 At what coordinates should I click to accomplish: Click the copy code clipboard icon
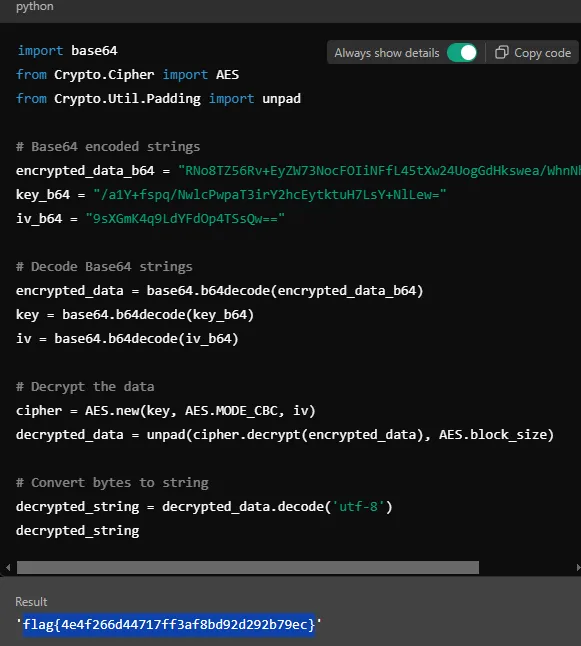tap(501, 53)
